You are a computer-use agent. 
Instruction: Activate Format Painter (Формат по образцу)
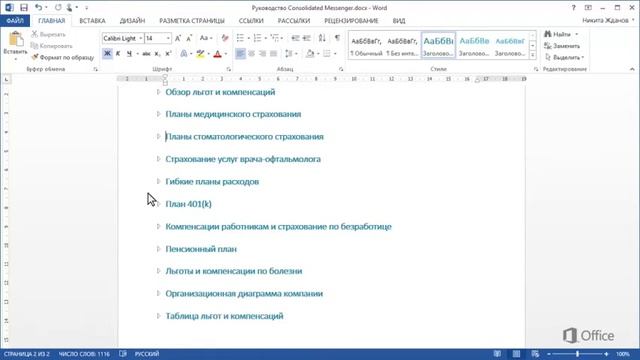click(62, 57)
